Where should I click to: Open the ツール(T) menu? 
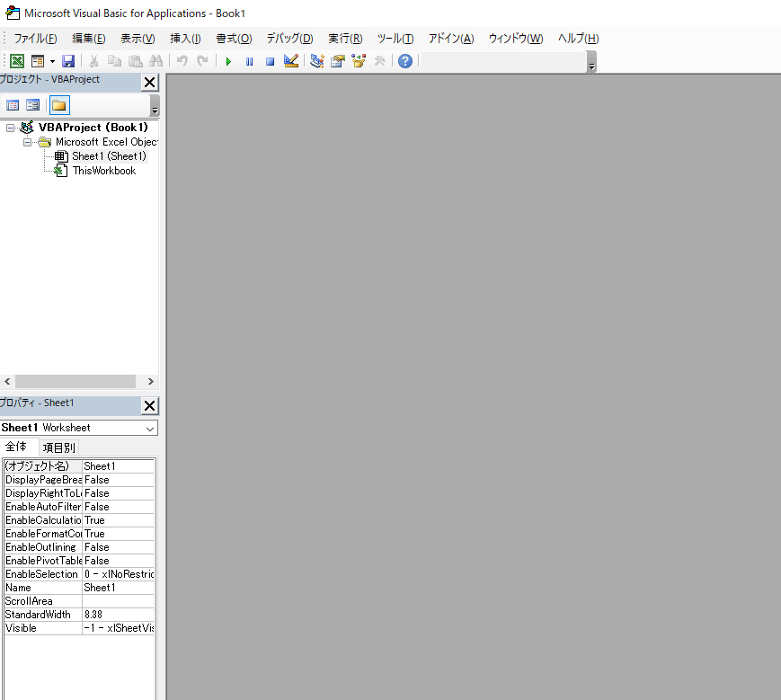(395, 39)
